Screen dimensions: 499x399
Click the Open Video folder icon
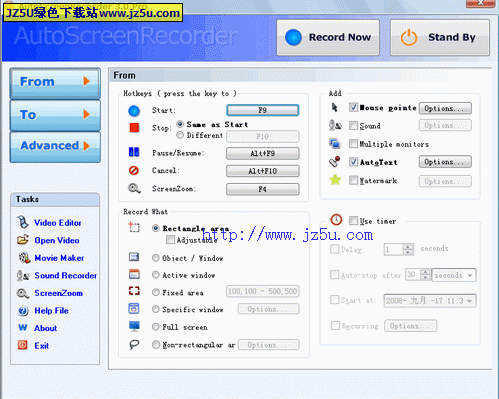tap(23, 240)
